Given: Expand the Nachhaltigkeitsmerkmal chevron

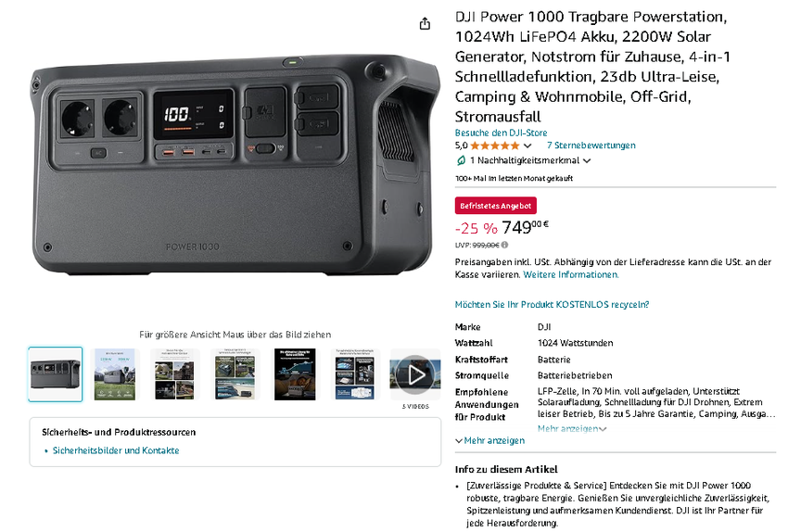Looking at the screenshot, I should 587,160.
